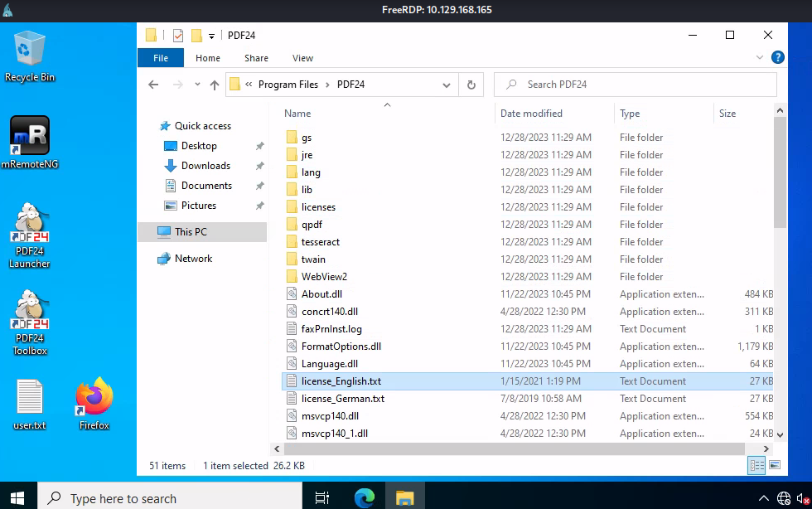812x509 pixels.
Task: Refresh the PDF24 folder view
Action: 471,85
